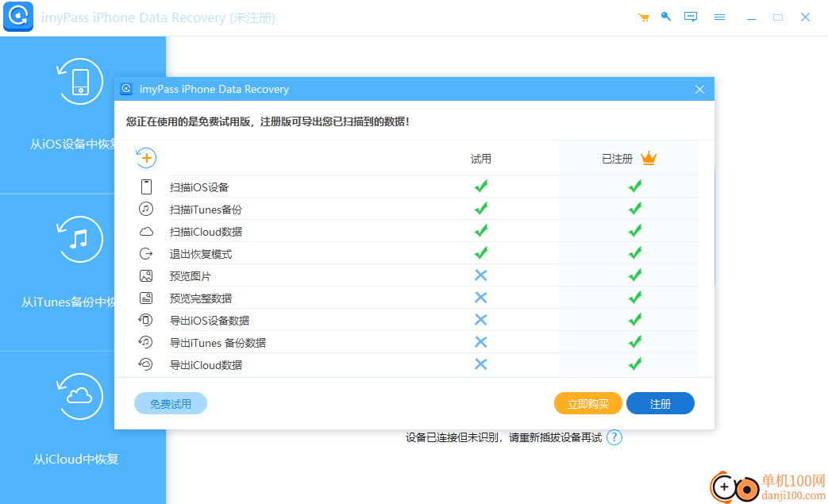Click the 退出恢复模式 exit icon
828x504 pixels.
point(146,254)
